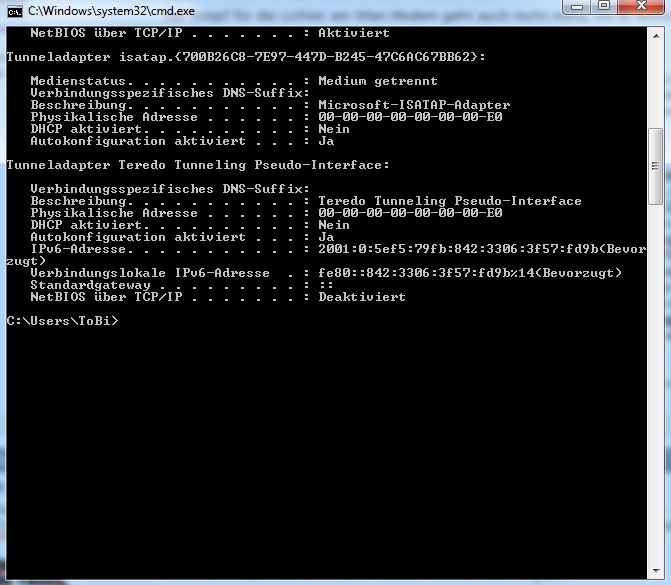Image resolution: width=671 pixels, height=585 pixels.
Task: Click the scrollbar up arrow
Action: point(655,35)
